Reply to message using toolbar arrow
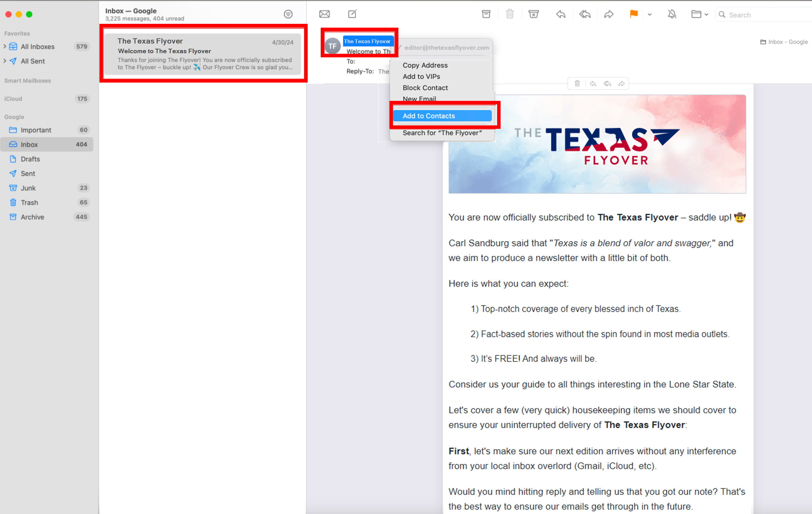This screenshot has height=514, width=812. coord(561,14)
